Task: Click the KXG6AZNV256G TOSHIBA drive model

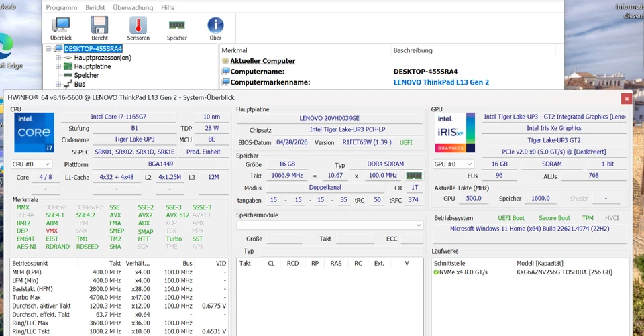Action: 564,272
